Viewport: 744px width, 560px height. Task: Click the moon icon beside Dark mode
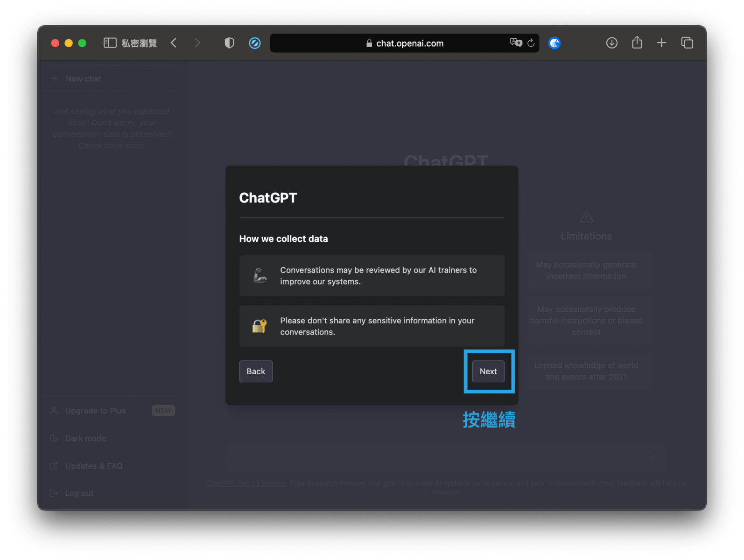[x=54, y=438]
